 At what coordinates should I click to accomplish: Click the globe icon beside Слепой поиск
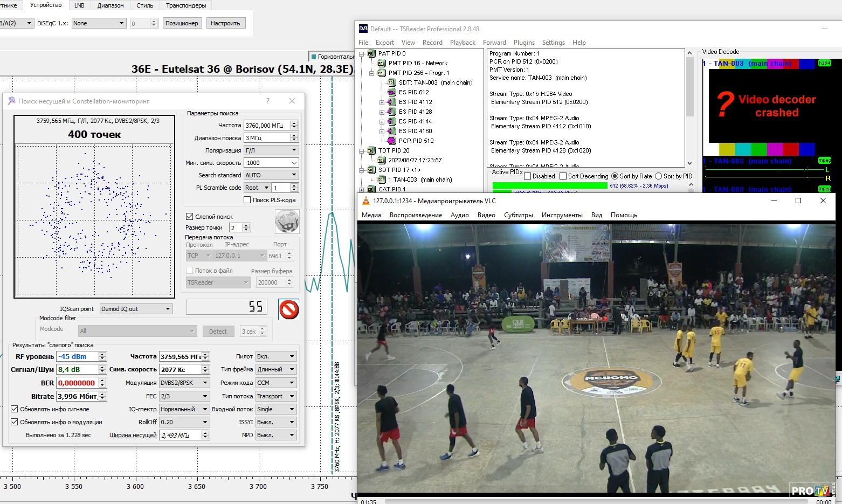[287, 222]
